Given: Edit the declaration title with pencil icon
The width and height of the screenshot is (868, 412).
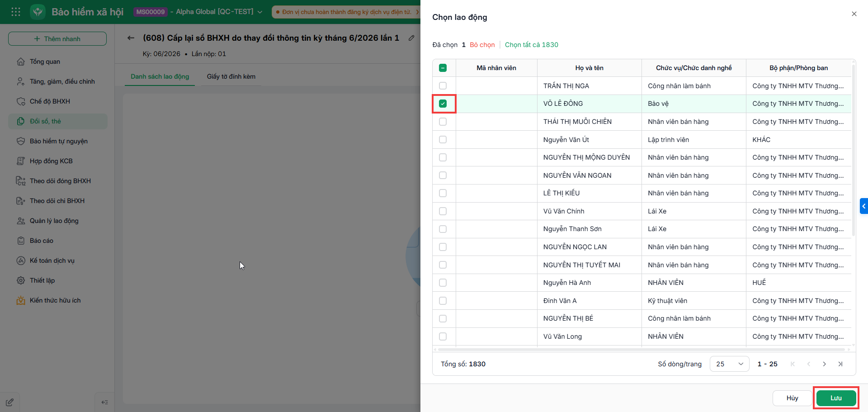Looking at the screenshot, I should [x=411, y=38].
